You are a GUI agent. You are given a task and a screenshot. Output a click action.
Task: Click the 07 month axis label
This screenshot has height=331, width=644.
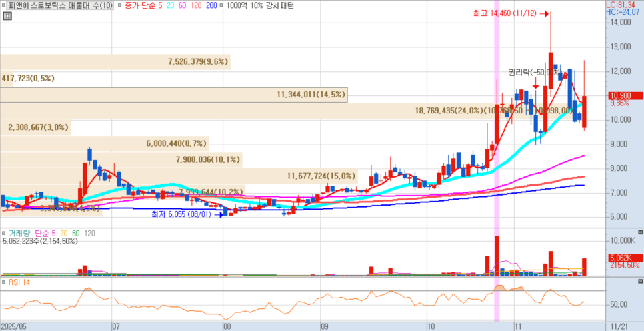115,327
